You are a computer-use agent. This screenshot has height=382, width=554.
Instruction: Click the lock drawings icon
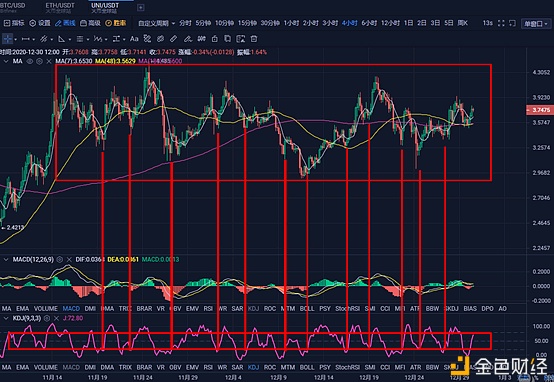point(214,39)
